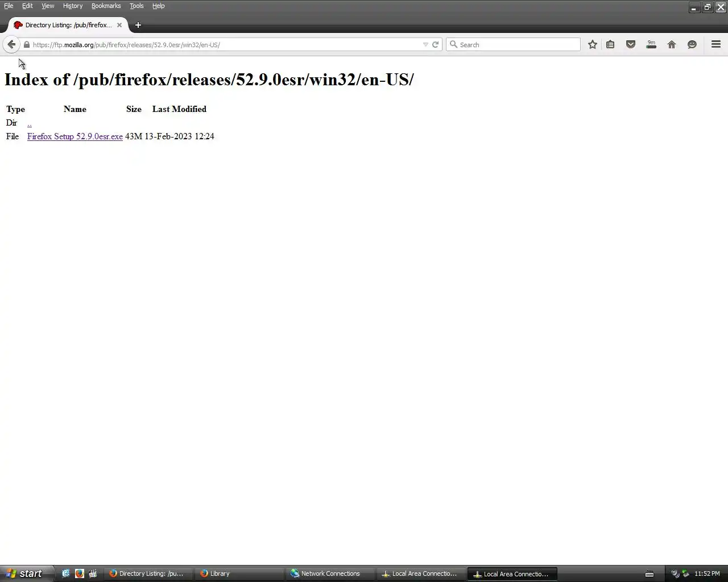728x582 pixels.
Task: Go back using the back arrow button
Action: pos(11,44)
